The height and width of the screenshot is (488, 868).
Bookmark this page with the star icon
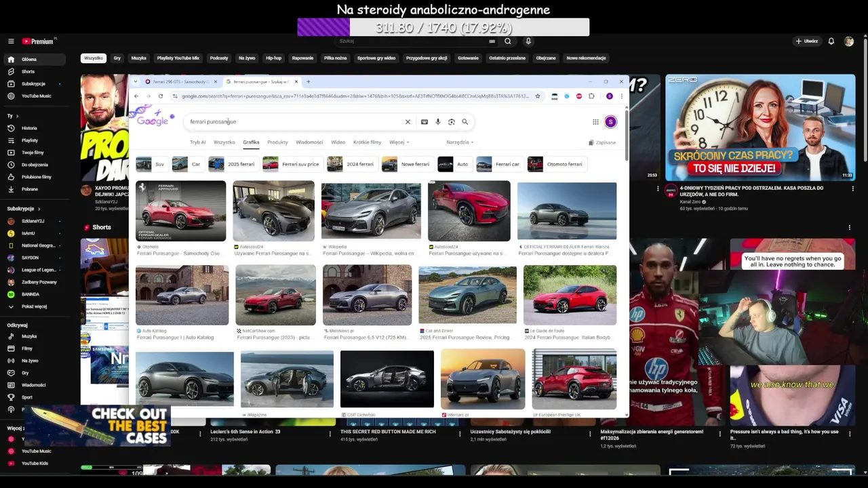coord(537,96)
